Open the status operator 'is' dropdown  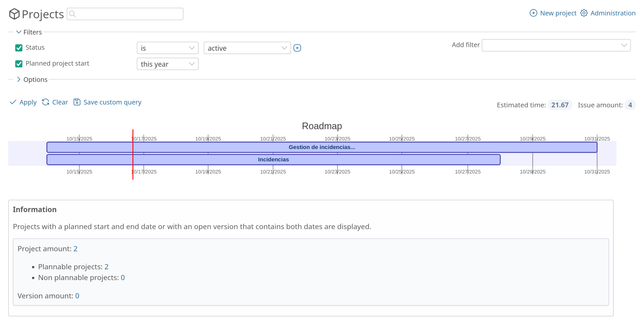[167, 48]
